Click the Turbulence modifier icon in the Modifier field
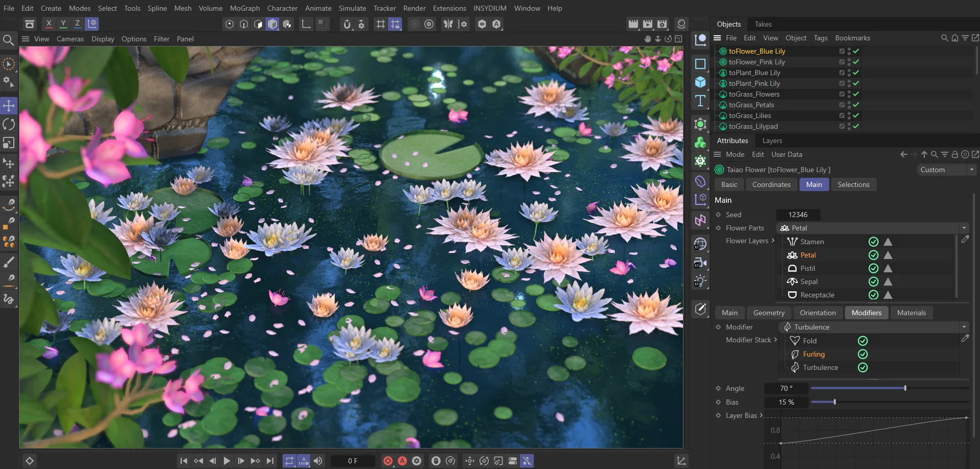The width and height of the screenshot is (980, 469). click(x=788, y=327)
